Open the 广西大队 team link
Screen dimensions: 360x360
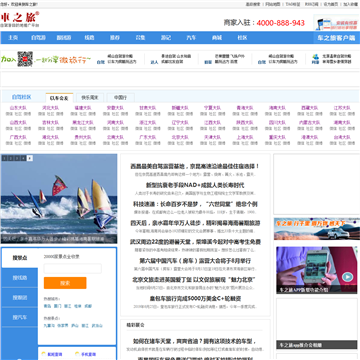pos(18,137)
